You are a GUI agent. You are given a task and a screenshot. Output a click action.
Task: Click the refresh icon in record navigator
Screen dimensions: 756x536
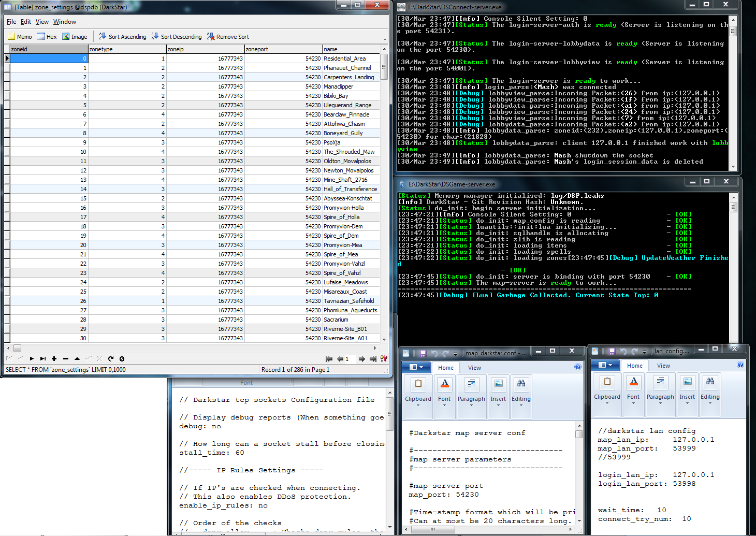(111, 358)
